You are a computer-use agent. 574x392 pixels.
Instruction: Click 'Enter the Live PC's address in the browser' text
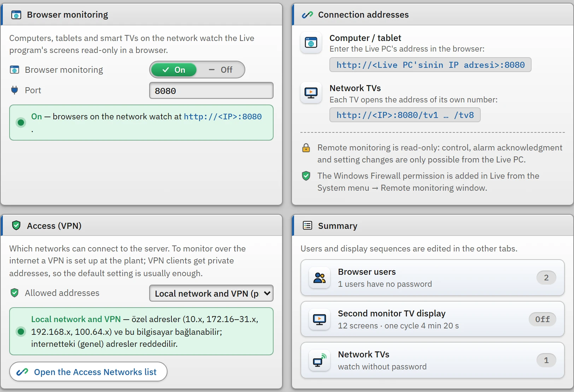(407, 49)
